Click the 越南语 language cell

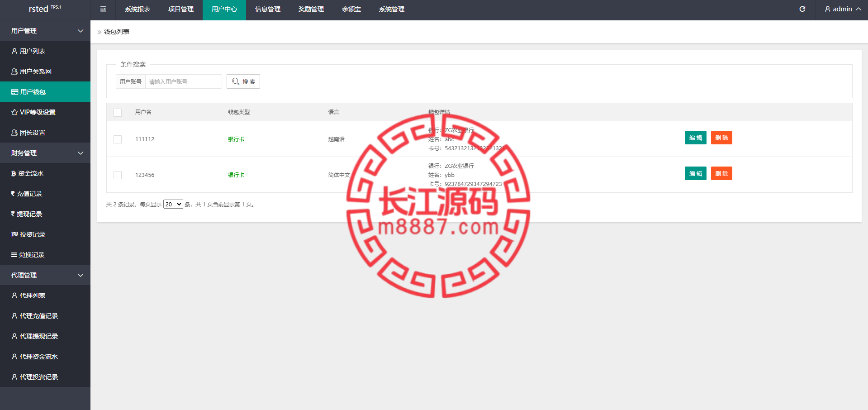tap(337, 139)
